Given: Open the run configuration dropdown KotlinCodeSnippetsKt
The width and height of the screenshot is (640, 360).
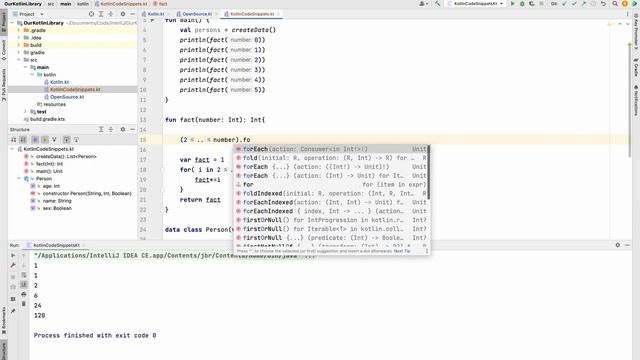Looking at the screenshot, I should 476,4.
